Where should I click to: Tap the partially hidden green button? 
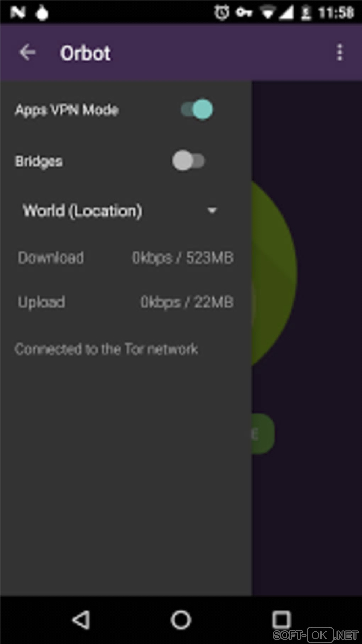pyautogui.click(x=263, y=433)
